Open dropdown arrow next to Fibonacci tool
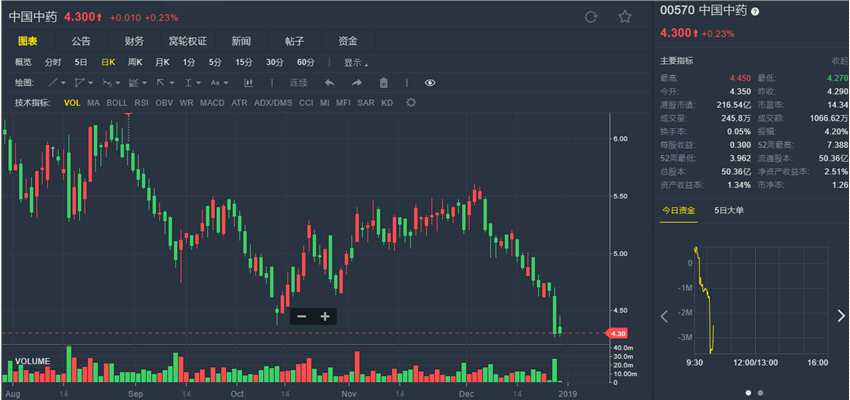The image size is (850, 400). click(x=145, y=83)
